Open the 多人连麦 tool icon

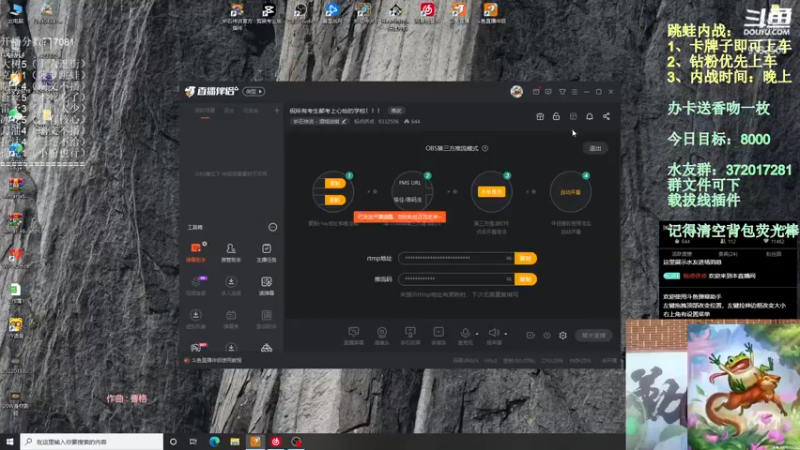pyautogui.click(x=231, y=285)
